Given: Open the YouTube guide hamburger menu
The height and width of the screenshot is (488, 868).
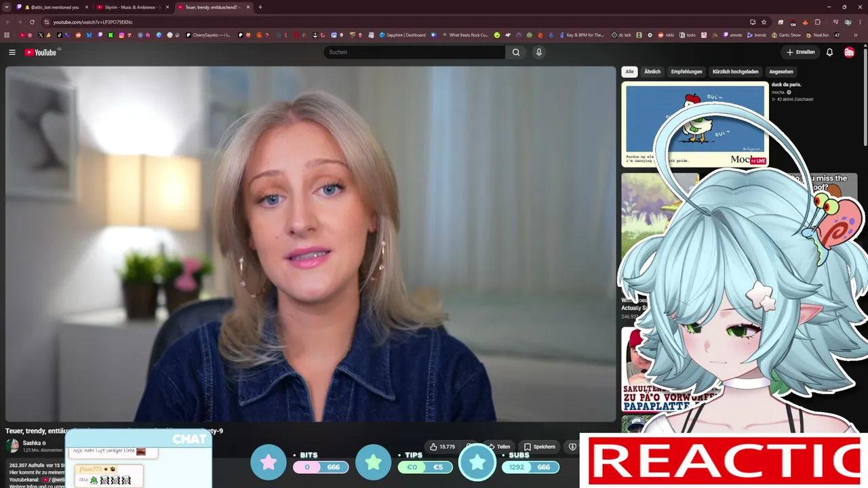Looking at the screenshot, I should coord(12,52).
